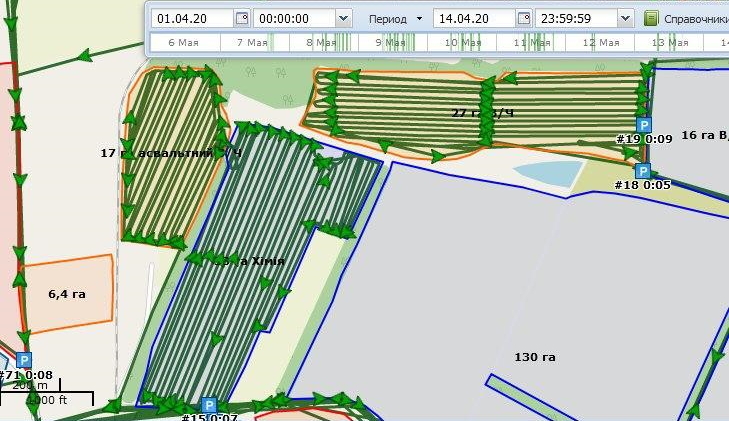Open the start date calendar picker
Viewport: 729px width, 421px height.
tap(241, 18)
